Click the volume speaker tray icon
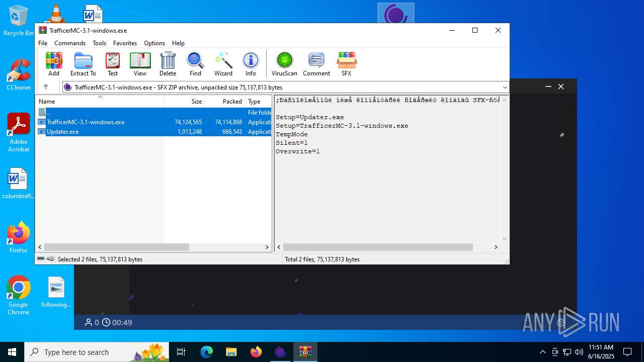Image resolution: width=644 pixels, height=362 pixels. click(x=579, y=352)
